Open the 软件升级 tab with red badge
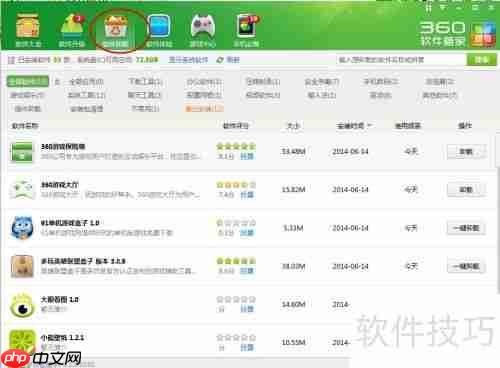This screenshot has height=368, width=500. coord(72,30)
